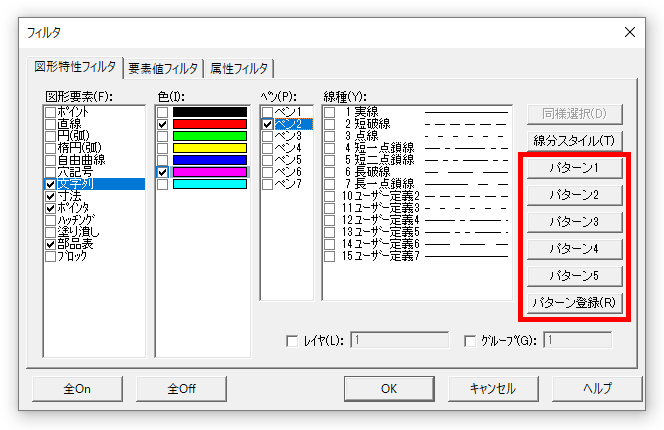Enable the 穴記号 checkbox
Image resolution: width=664 pixels, height=430 pixels.
(50, 172)
